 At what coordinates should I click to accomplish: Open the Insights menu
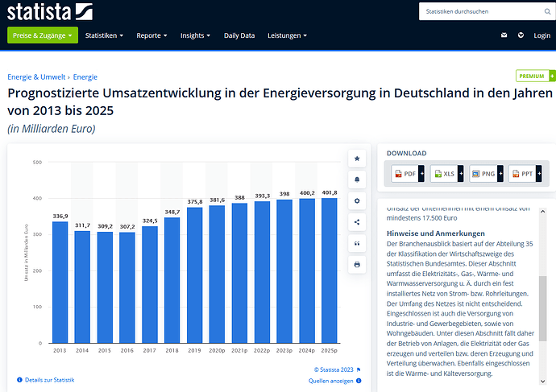click(x=195, y=35)
